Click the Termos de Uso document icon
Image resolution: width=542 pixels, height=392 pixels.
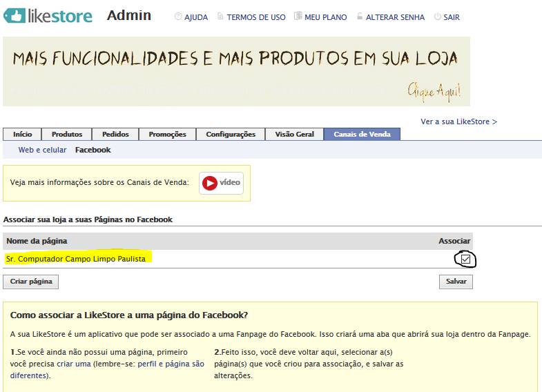(220, 17)
